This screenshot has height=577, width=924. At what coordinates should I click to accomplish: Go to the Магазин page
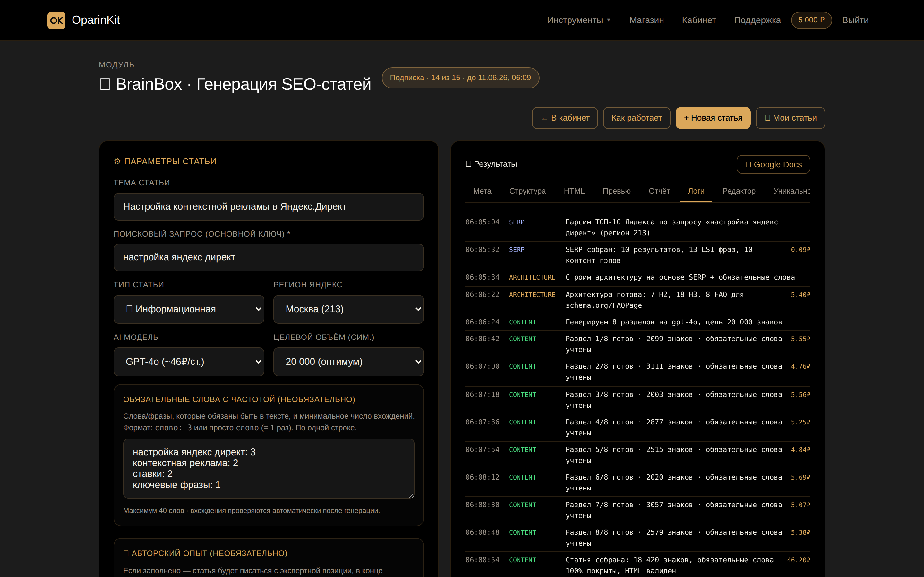(x=646, y=20)
